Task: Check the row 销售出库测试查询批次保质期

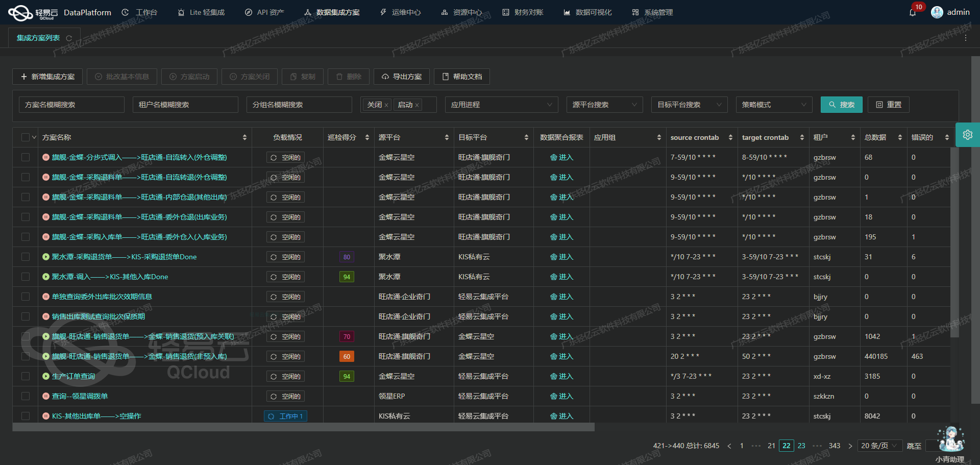Action: click(x=26, y=316)
